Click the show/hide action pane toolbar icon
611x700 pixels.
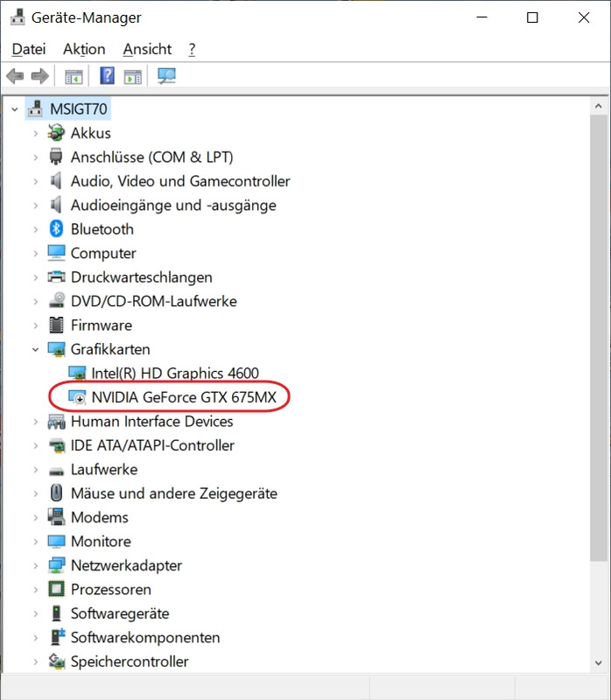(133, 76)
